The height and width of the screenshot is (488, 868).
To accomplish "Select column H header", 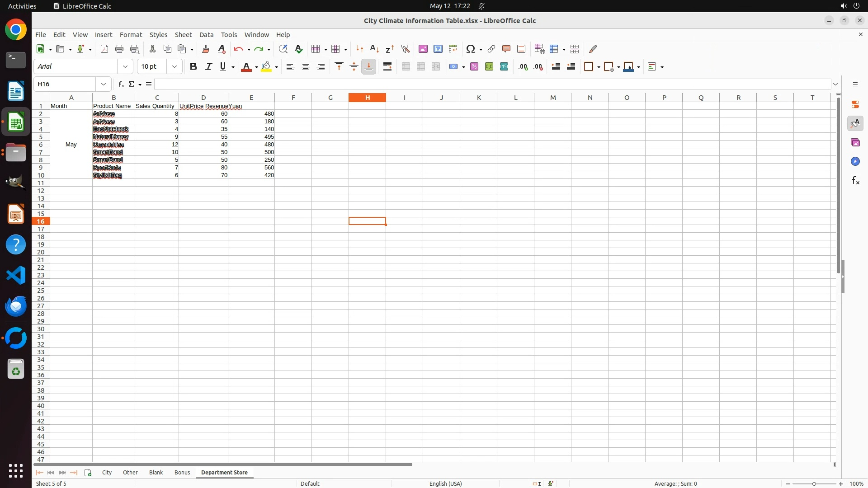I will [x=367, y=98].
